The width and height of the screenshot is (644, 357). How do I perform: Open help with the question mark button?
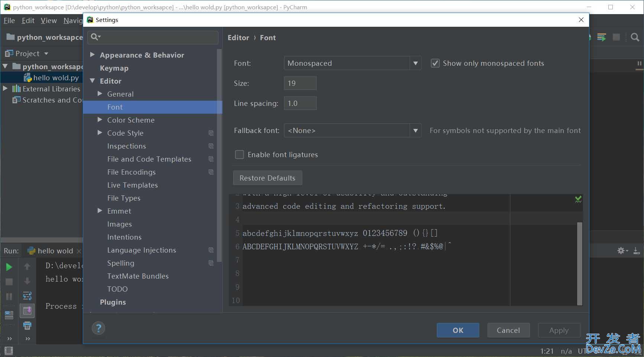pyautogui.click(x=98, y=328)
